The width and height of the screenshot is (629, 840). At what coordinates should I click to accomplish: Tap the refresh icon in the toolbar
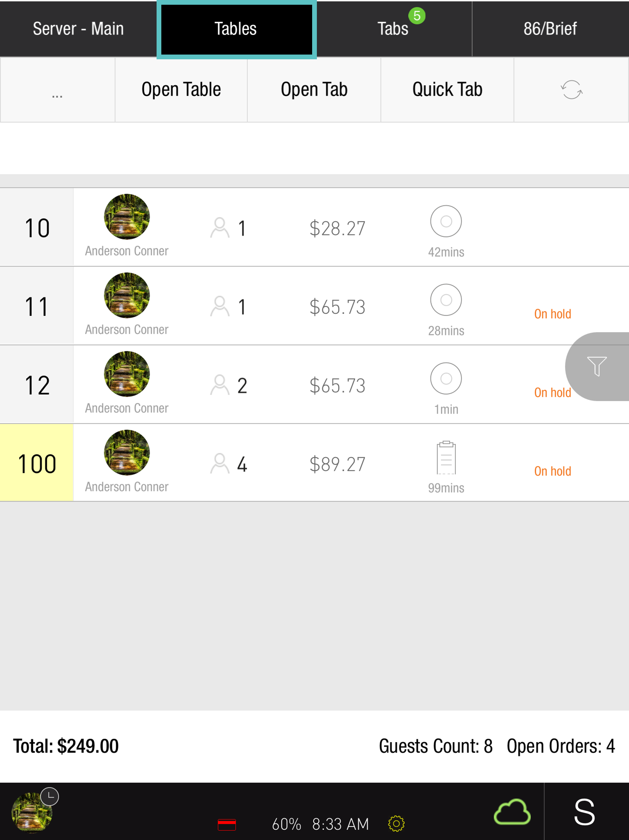click(571, 89)
